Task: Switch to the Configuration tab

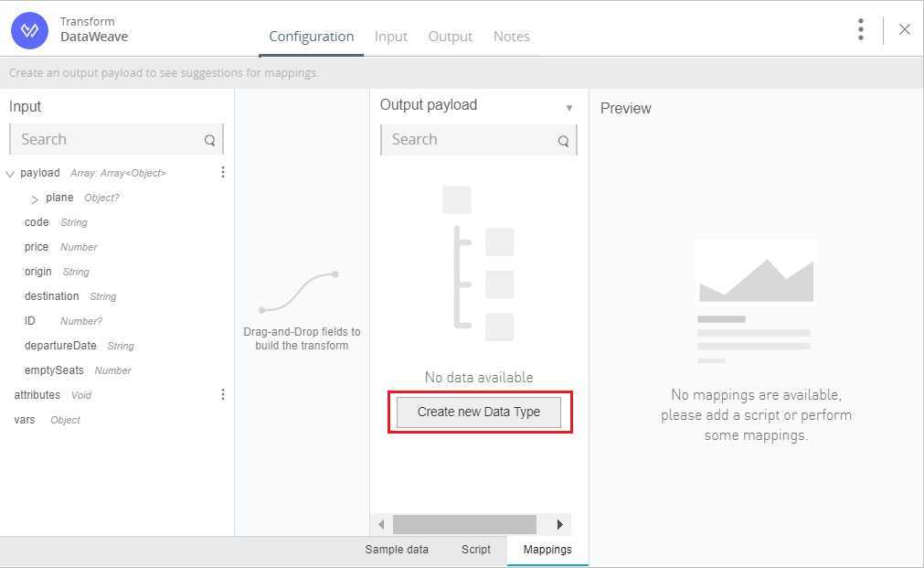Action: click(311, 37)
